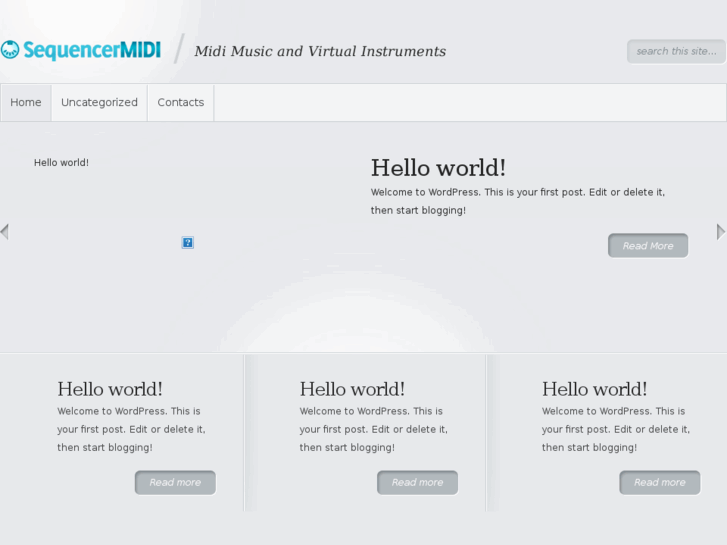This screenshot has width=727, height=545.
Task: Open the Uncategorized menu item
Action: pyautogui.click(x=99, y=103)
